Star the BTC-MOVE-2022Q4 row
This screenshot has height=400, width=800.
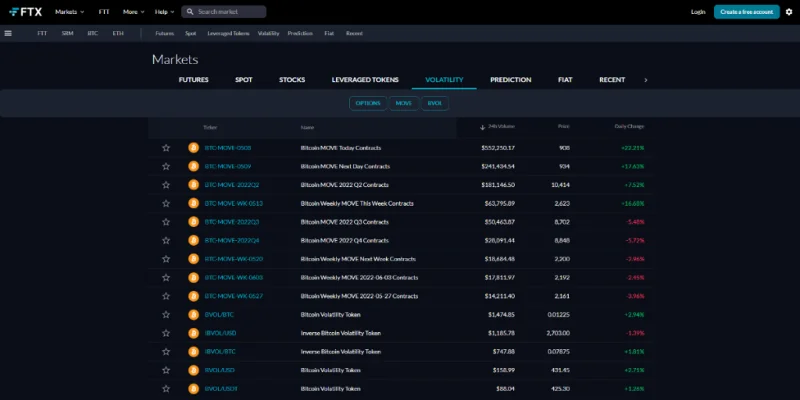point(166,240)
